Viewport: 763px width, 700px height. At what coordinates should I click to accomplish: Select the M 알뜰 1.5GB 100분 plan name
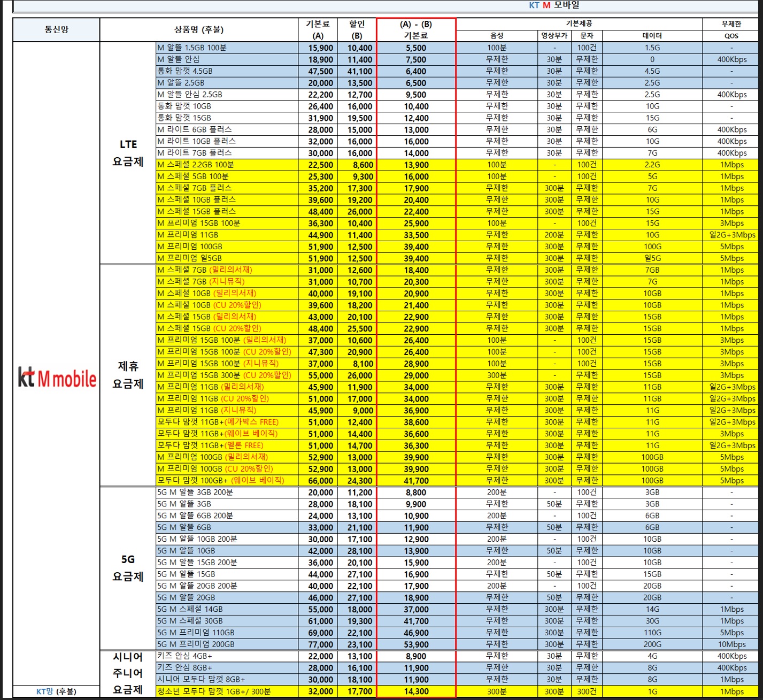coord(192,48)
